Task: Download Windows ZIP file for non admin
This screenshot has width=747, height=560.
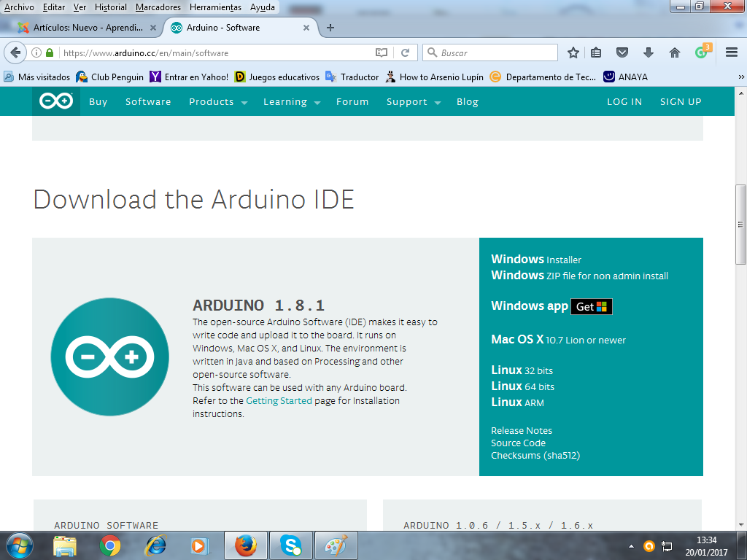Action: coord(579,276)
